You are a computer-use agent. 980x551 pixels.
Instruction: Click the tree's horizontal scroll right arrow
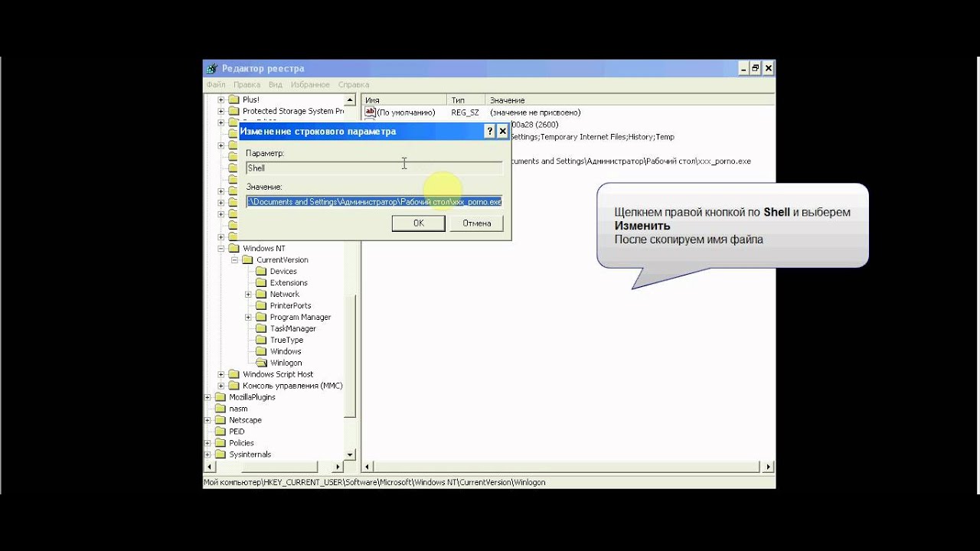tap(339, 466)
